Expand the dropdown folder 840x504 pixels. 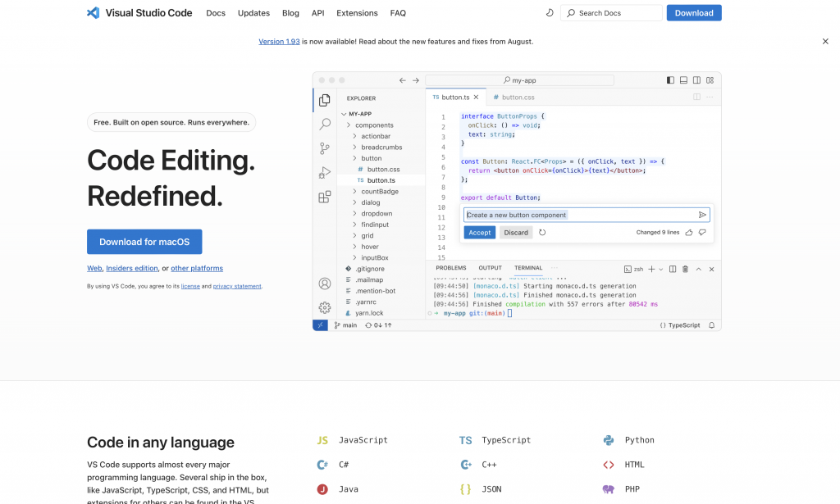354,213
